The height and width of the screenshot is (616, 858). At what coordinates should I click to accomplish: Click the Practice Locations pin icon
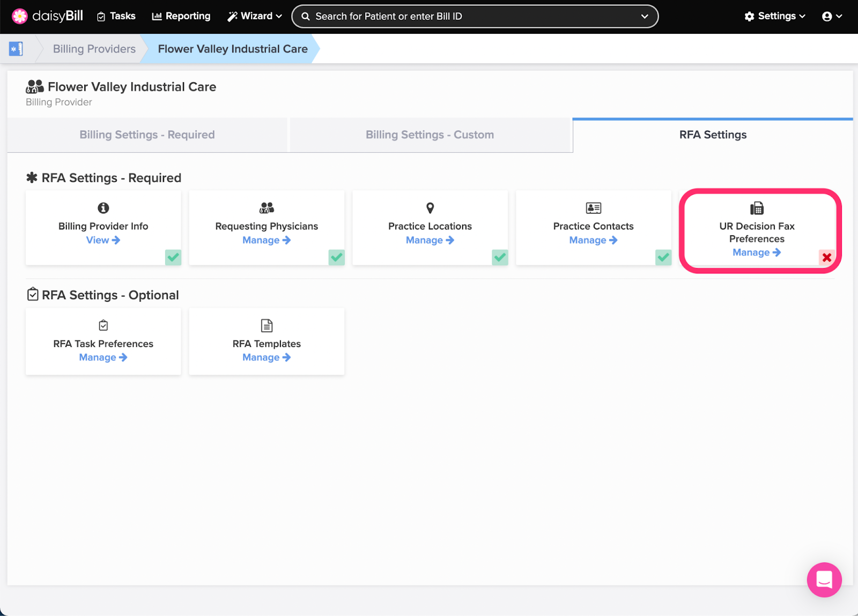430,208
